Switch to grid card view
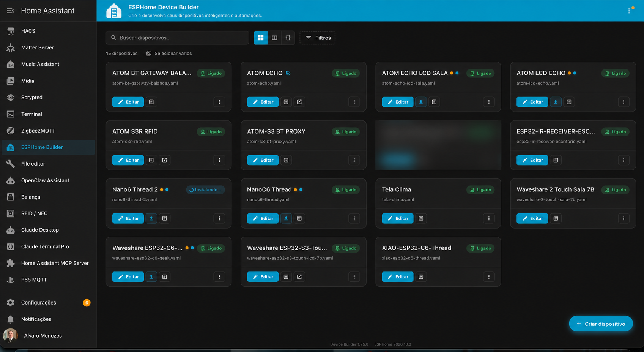 click(261, 38)
